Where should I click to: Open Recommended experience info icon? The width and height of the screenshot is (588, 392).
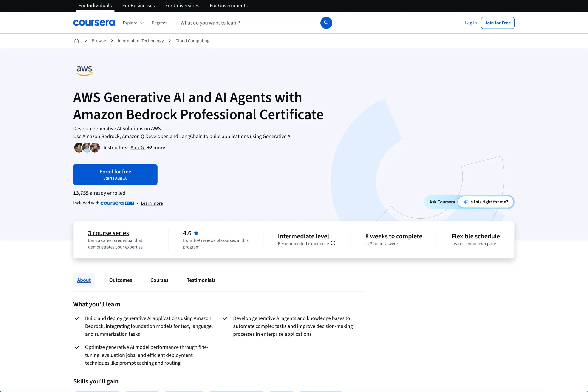tap(333, 243)
